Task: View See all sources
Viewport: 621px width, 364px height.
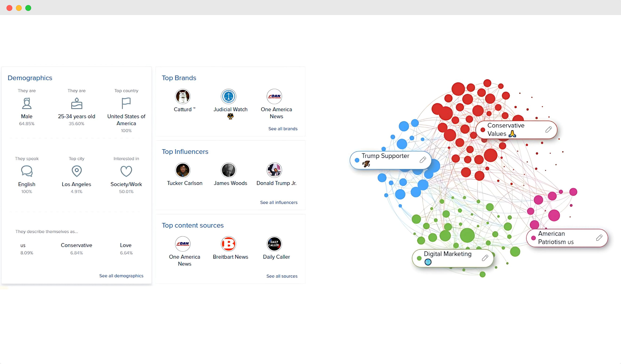Action: click(x=282, y=276)
